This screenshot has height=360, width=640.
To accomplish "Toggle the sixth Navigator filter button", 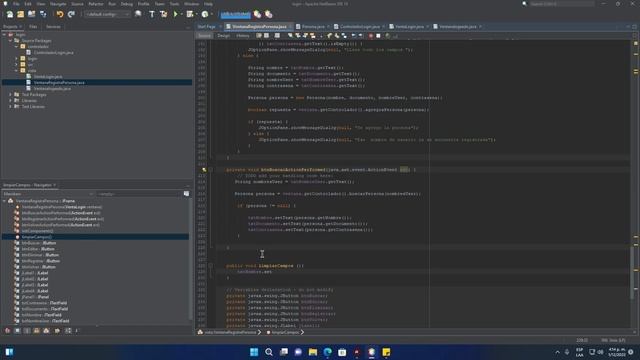I will click(x=57, y=331).
